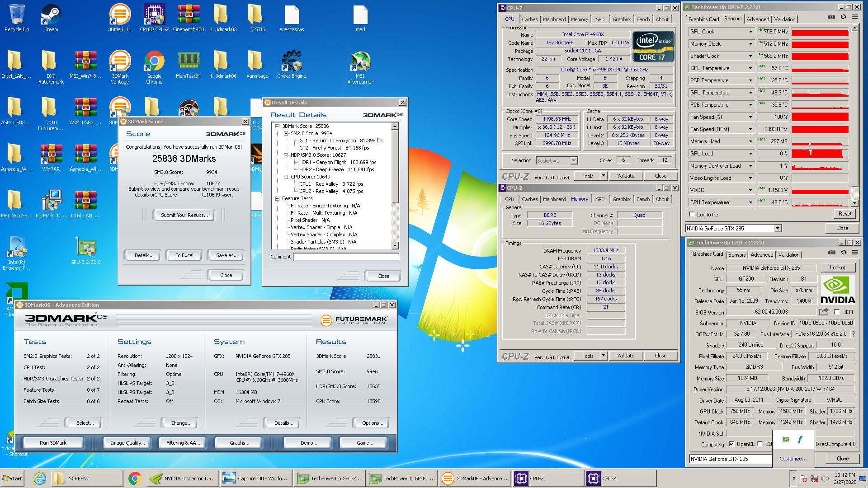Open the GPU Clock sensor dropdown
868x488 pixels.
(x=750, y=32)
